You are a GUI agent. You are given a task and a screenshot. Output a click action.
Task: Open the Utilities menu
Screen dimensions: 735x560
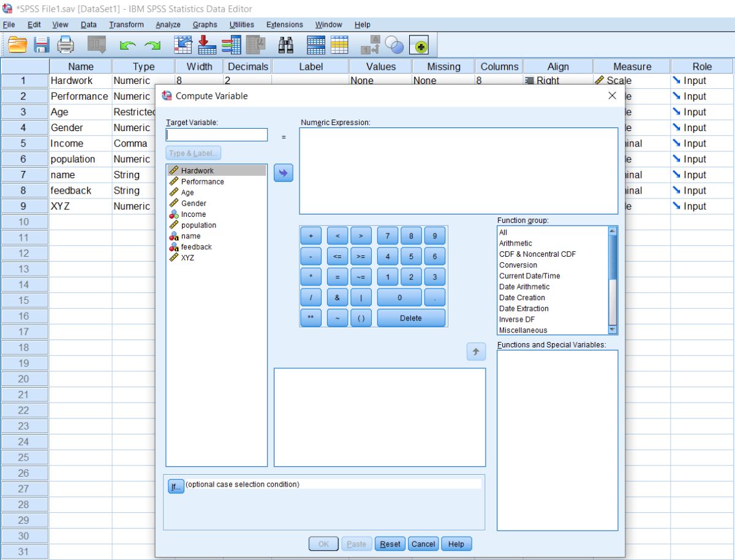click(x=242, y=25)
